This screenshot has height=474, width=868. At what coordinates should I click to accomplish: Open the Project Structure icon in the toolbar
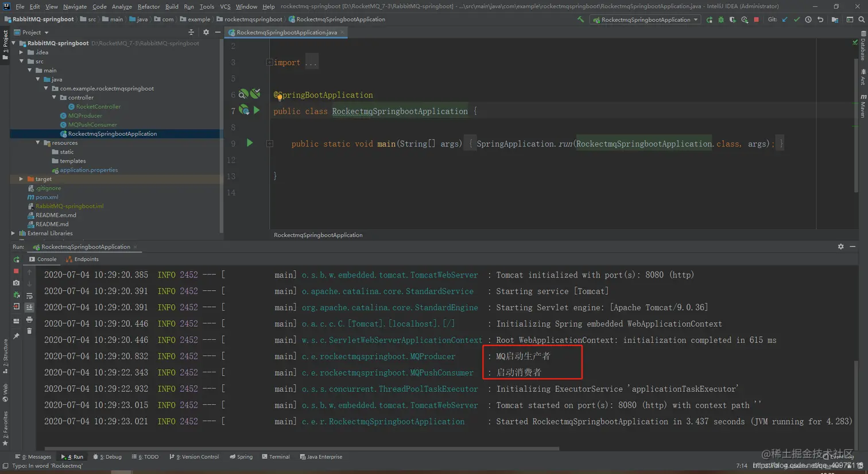pyautogui.click(x=835, y=20)
